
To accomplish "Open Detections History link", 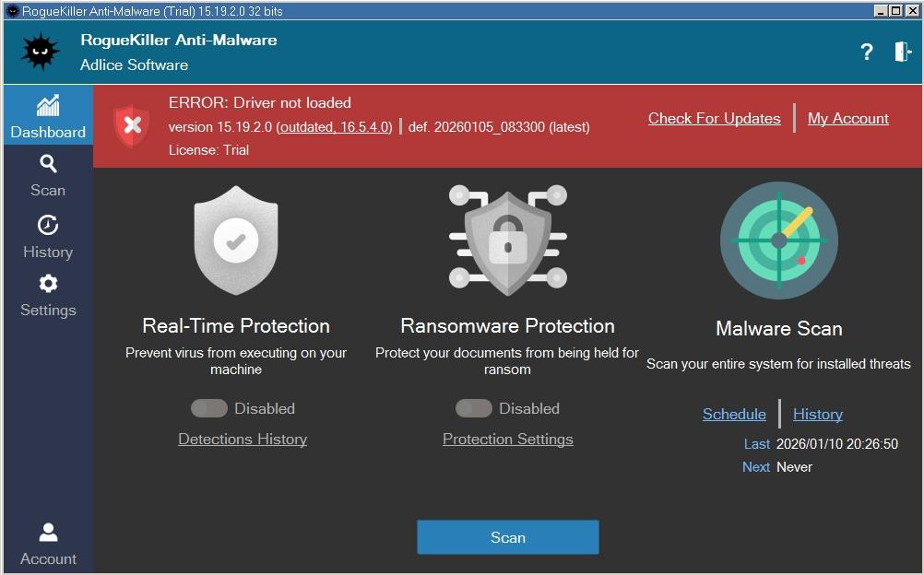I will coord(243,440).
